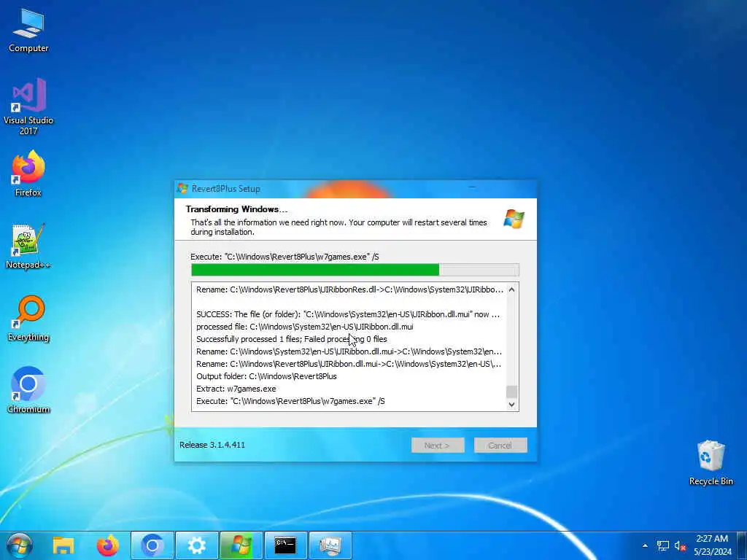Select the Visual Studio 2017 desktop shortcut

[28, 106]
